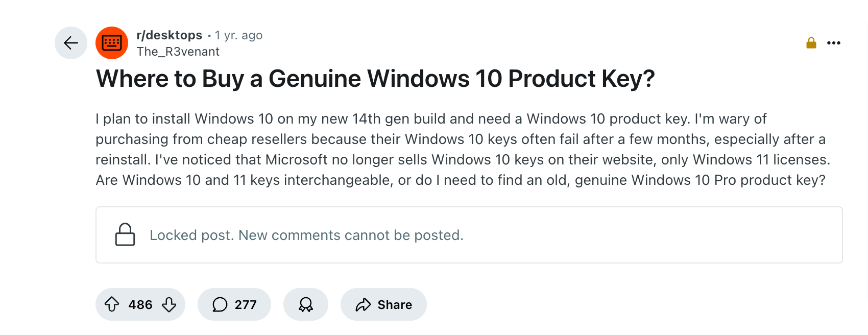Click the post title about Windows 10 key
This screenshot has width=868, height=335.
coord(375,79)
